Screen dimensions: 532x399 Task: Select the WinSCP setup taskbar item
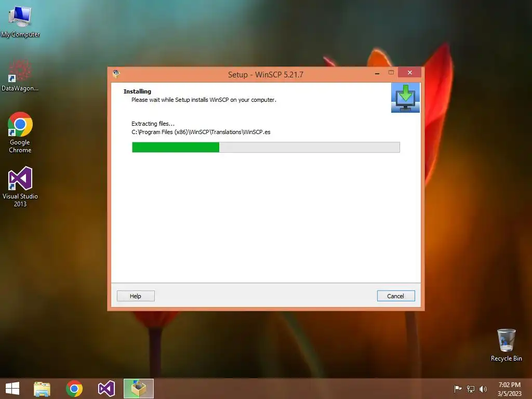tap(138, 389)
